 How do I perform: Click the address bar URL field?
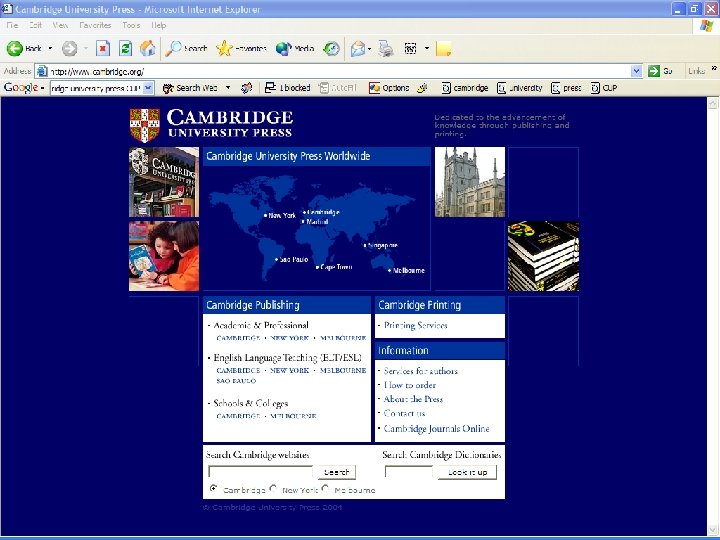(x=333, y=71)
